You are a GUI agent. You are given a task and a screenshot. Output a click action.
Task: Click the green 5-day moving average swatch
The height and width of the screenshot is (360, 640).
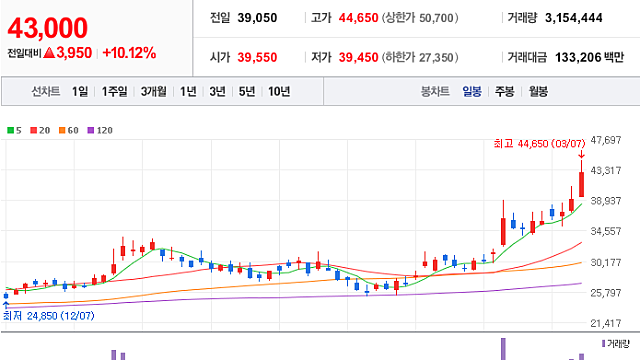coord(11,130)
